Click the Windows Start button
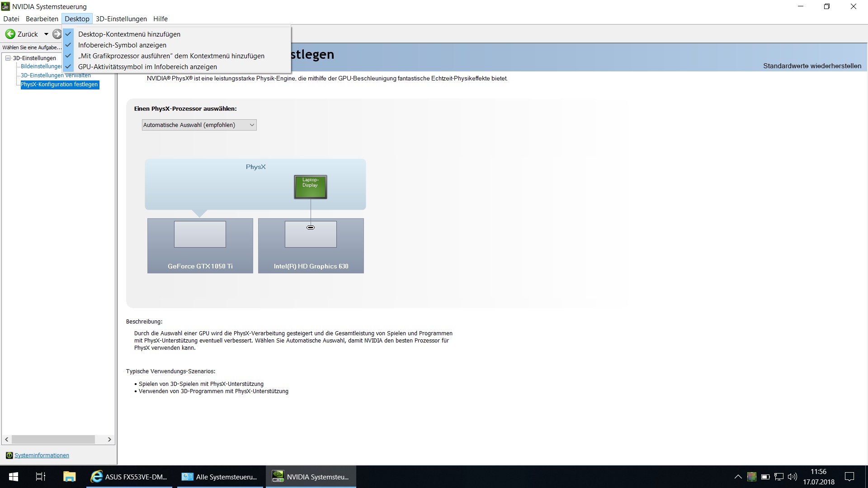This screenshot has width=868, height=488. click(x=14, y=477)
